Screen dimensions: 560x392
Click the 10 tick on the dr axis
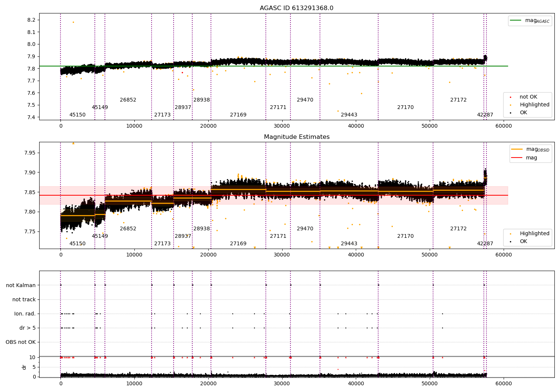point(32,358)
